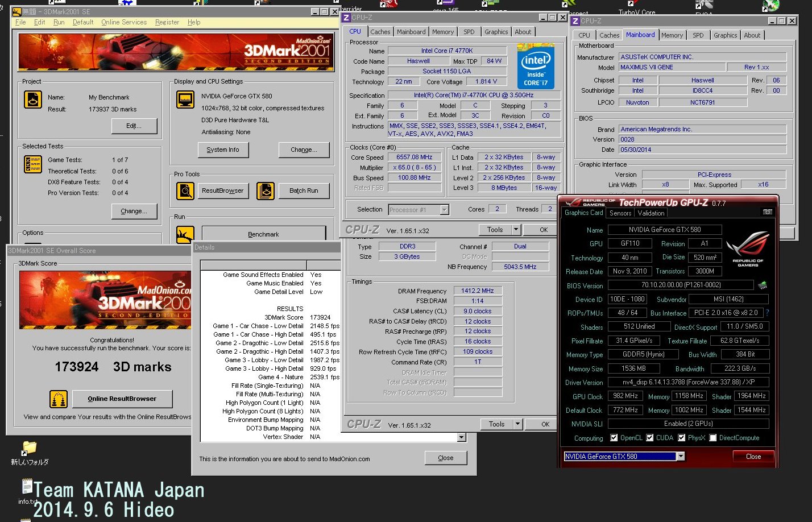Open the Tools dropdown arrow in top CPU-Z window
This screenshot has width=812, height=522.
pyautogui.click(x=516, y=230)
